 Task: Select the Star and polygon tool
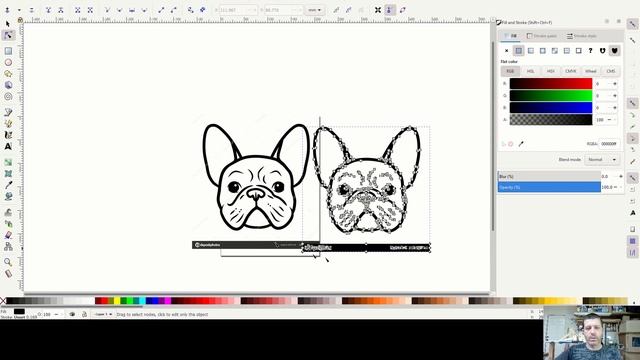pyautogui.click(x=8, y=74)
